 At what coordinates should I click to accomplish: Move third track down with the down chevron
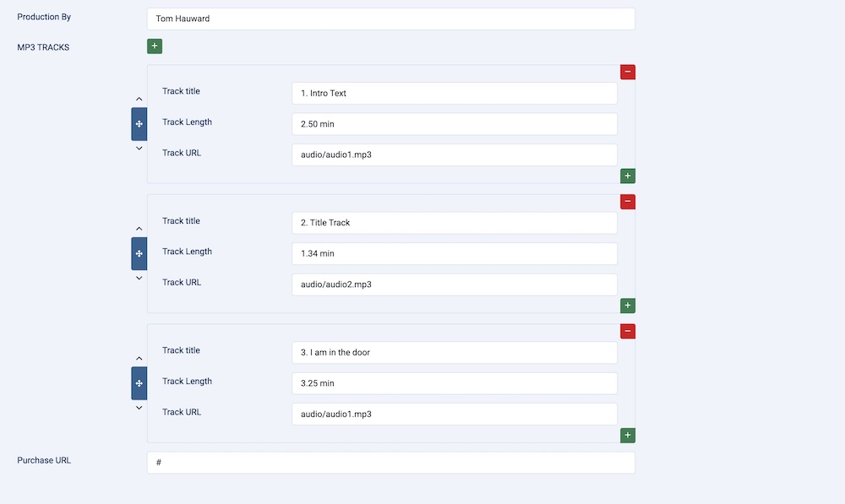[x=139, y=408]
